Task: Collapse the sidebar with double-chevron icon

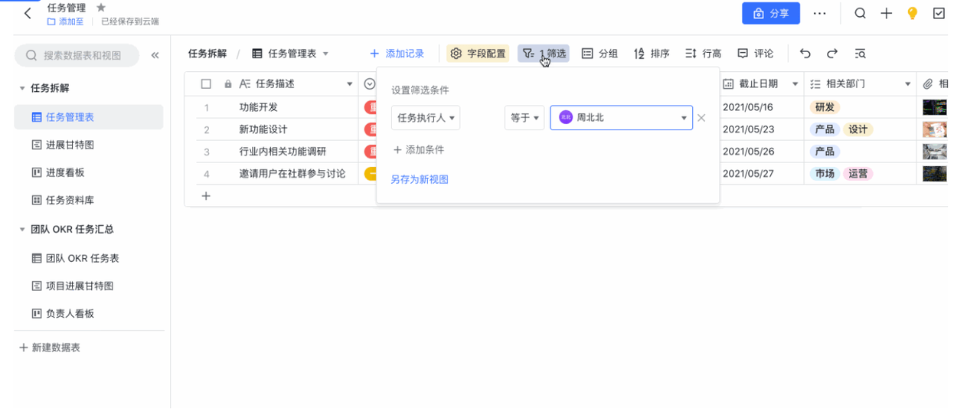Action: (x=155, y=55)
